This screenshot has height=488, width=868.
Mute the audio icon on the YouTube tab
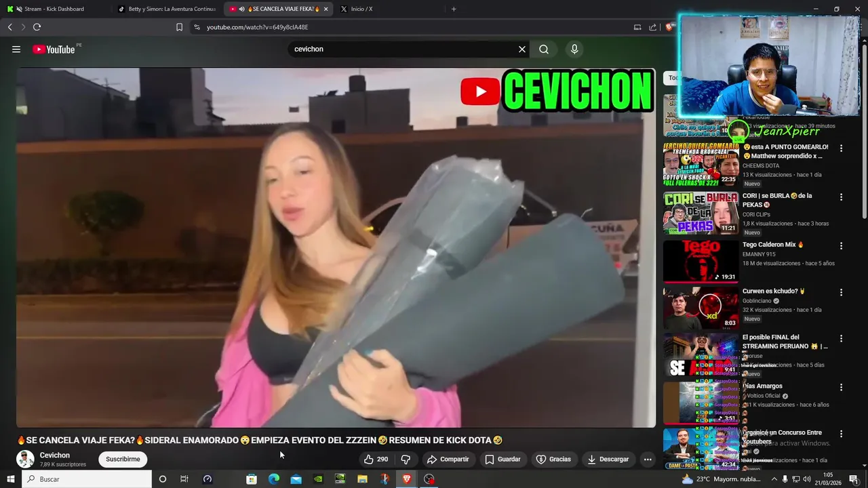point(242,9)
